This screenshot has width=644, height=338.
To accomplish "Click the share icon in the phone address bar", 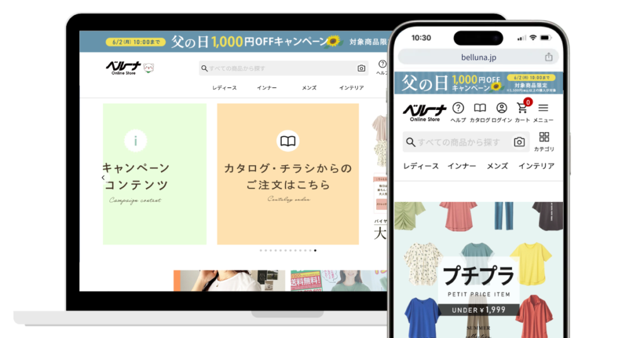I will 548,57.
